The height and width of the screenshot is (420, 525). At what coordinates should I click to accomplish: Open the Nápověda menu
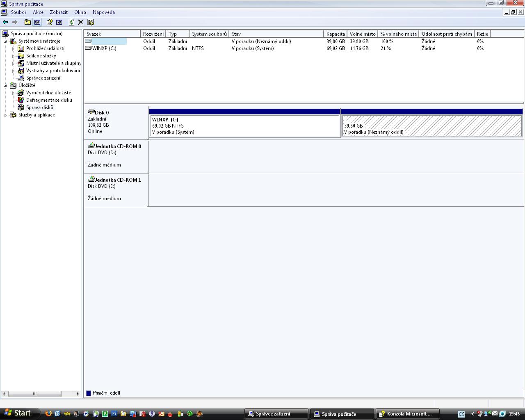(104, 12)
